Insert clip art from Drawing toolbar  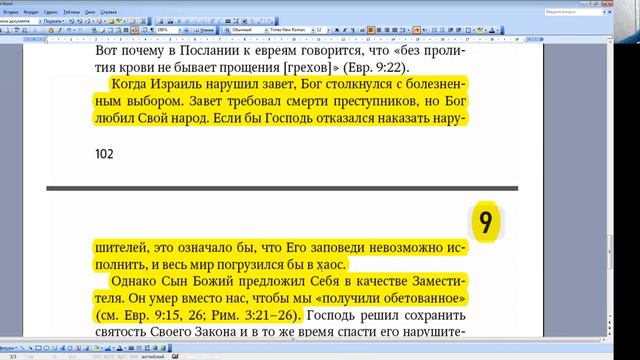[78, 348]
